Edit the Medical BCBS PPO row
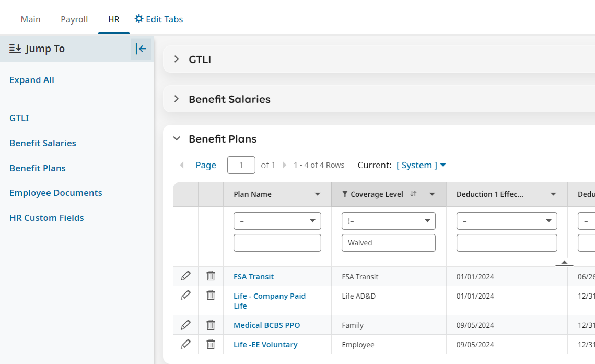This screenshot has width=595, height=364. point(185,324)
